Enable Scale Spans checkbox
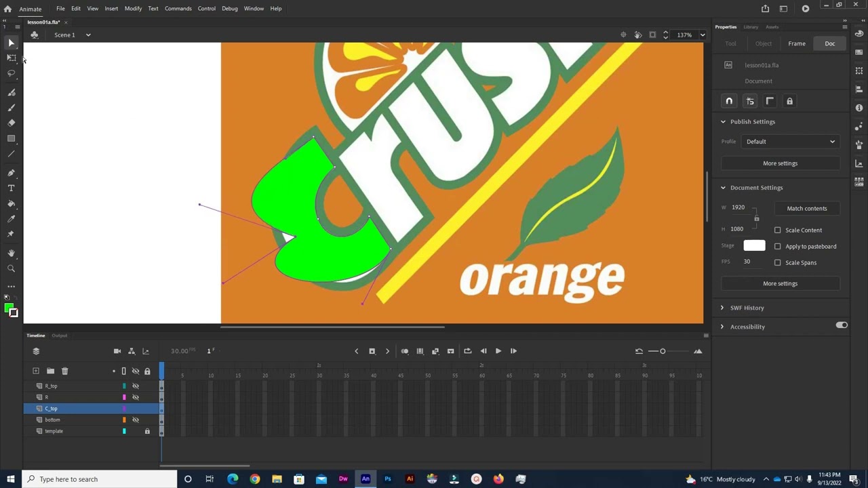The width and height of the screenshot is (868, 488). point(778,262)
